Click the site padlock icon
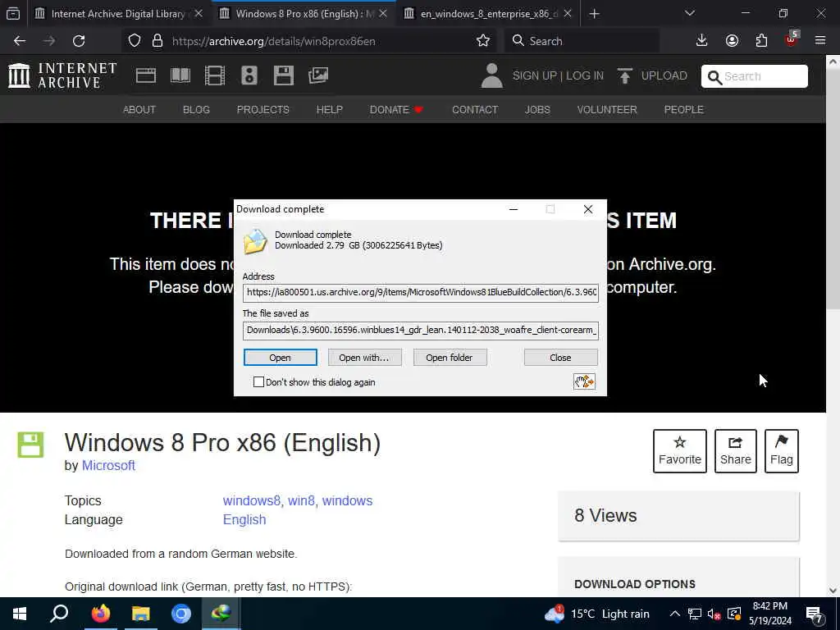Viewport: 840px width, 630px height. [x=157, y=41]
